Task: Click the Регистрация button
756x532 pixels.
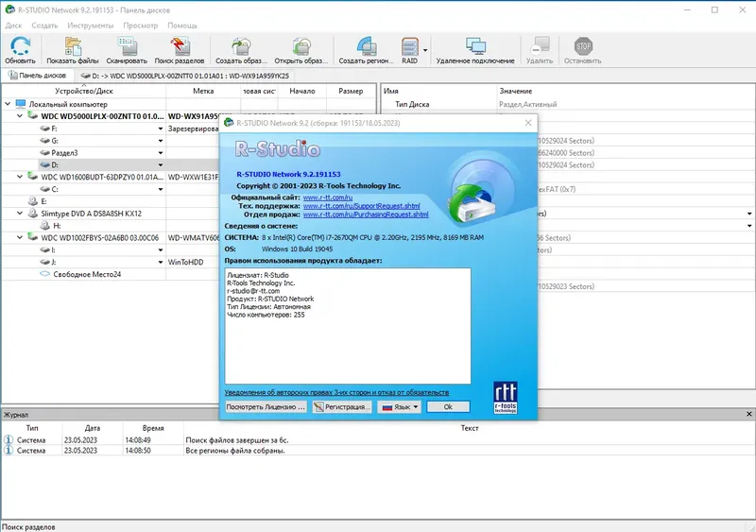Action: pyautogui.click(x=342, y=406)
